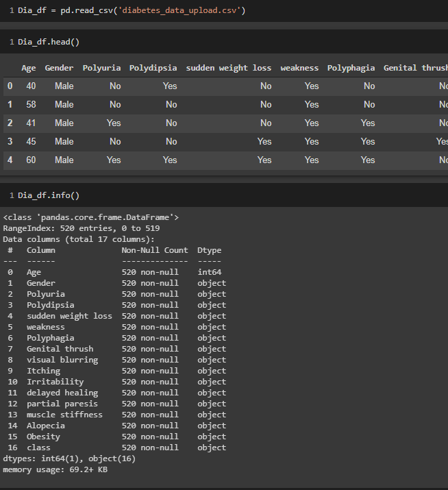Click the weakness column header in table
448x490 pixels.
(299, 68)
